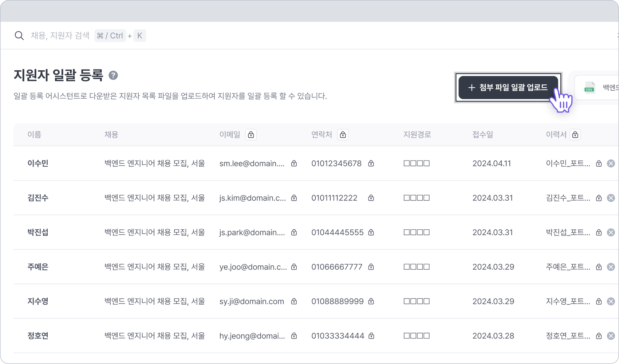Click email js.kim@domain.c...
Screen dimensions: 619x364
[x=252, y=198]
